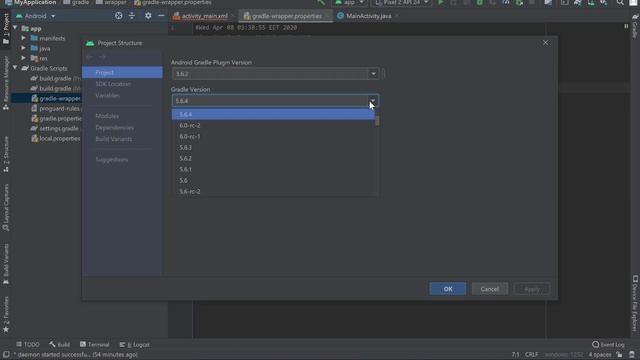Click the Gradle Version dropdown arrow
Image resolution: width=640 pixels, height=360 pixels.
coord(373,101)
